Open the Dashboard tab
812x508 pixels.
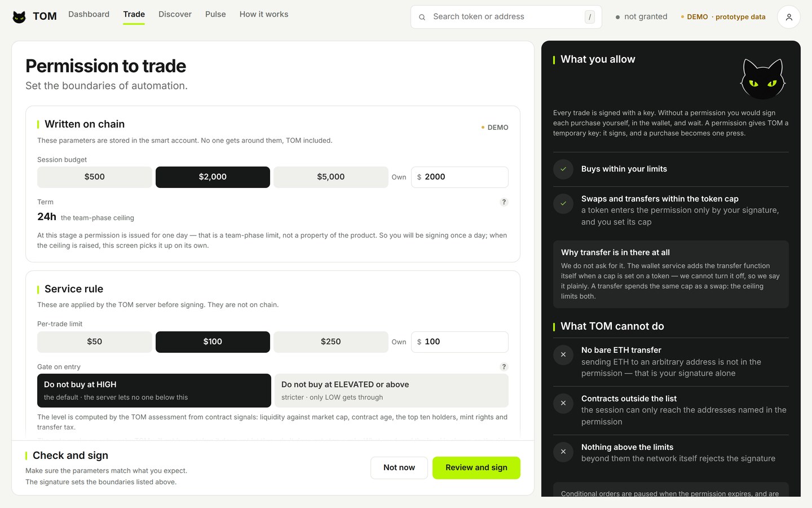[x=89, y=15]
